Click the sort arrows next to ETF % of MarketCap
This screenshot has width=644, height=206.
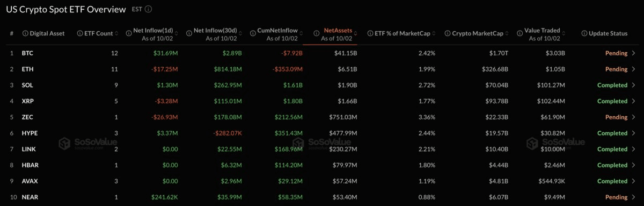[x=434, y=33]
